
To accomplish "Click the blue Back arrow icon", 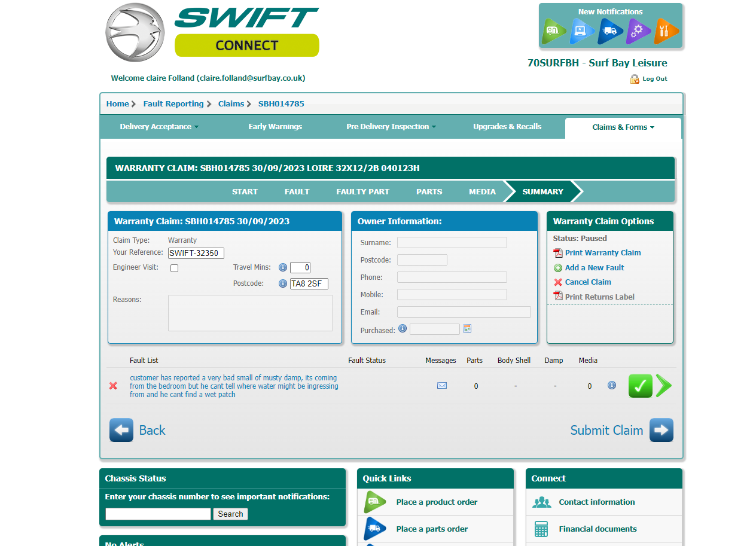I will point(121,430).
